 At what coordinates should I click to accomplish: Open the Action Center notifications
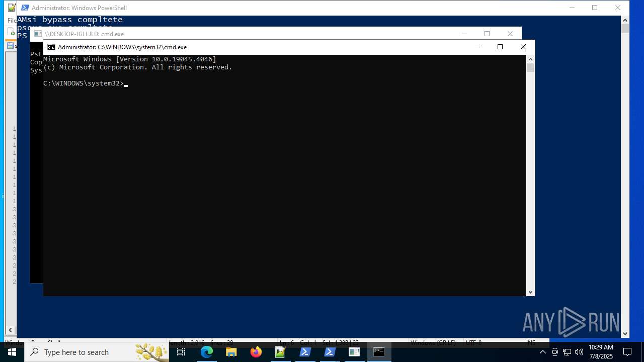coord(627,352)
